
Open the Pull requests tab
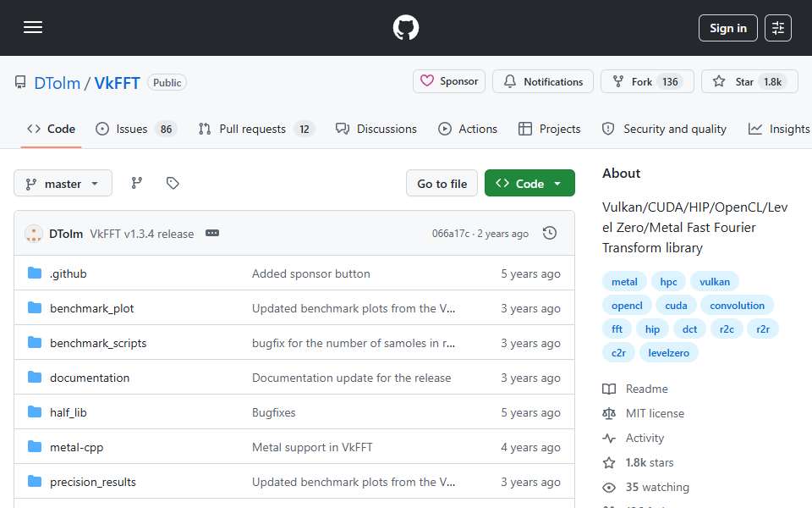(x=256, y=129)
